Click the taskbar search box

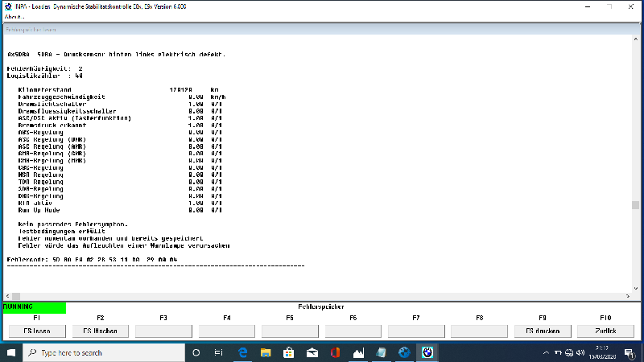(x=104, y=352)
